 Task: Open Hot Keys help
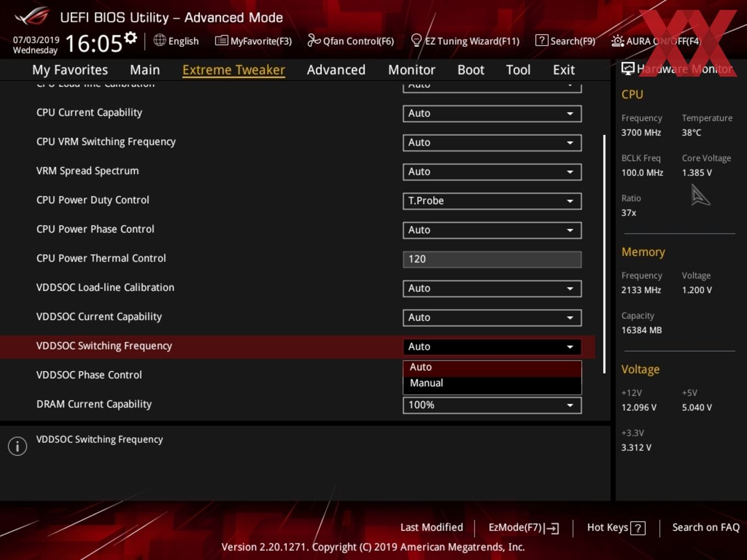pos(616,528)
